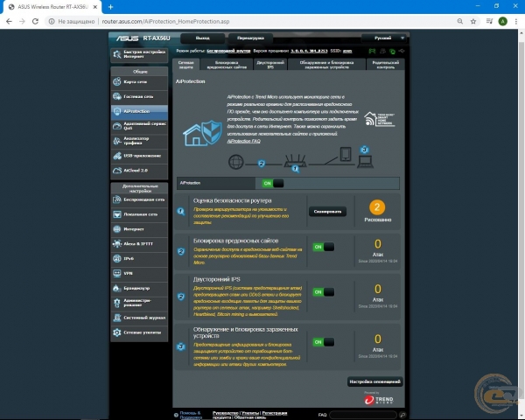
Task: Click the Scan (Сканировать) button
Action: point(327,212)
